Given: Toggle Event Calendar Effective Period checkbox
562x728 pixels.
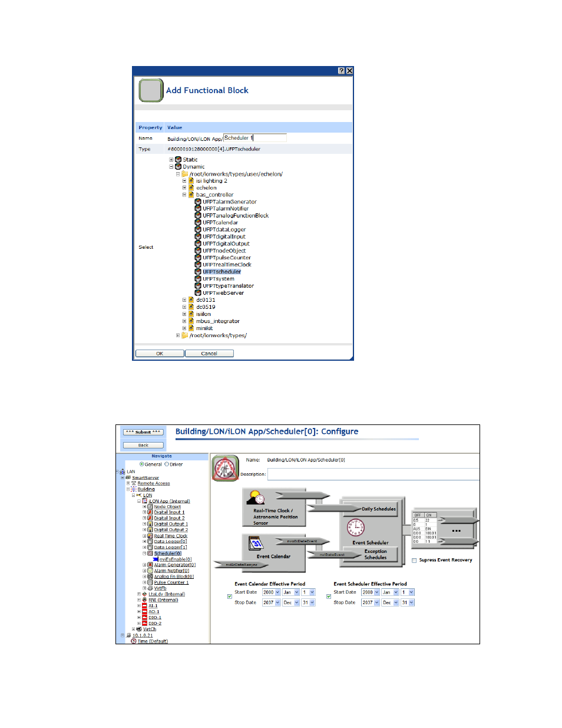Looking at the screenshot, I should click(x=230, y=597).
